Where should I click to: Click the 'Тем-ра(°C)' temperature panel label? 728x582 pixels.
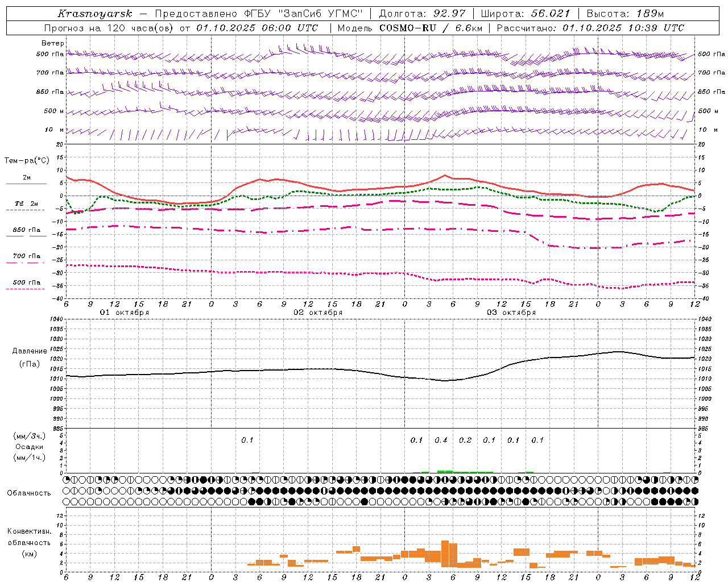pos(27,161)
